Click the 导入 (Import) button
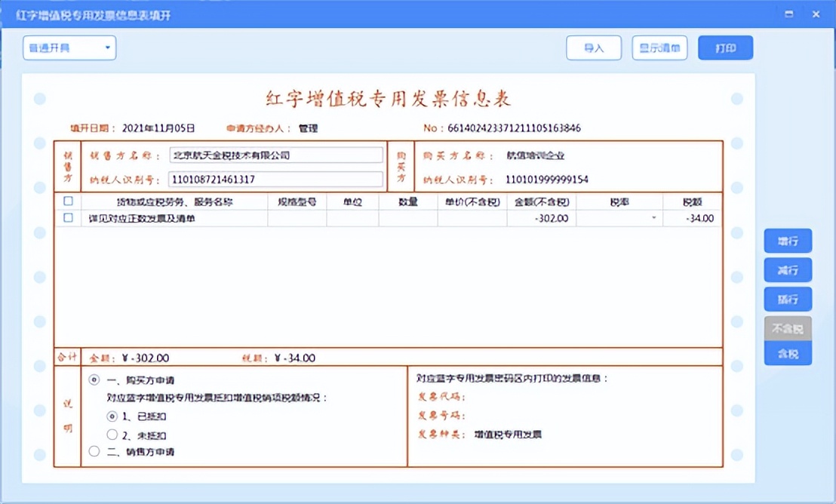The width and height of the screenshot is (836, 504). 593,47
